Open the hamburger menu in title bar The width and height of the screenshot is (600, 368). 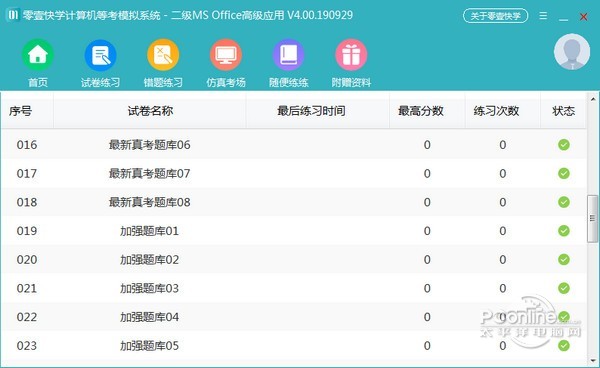click(x=543, y=16)
